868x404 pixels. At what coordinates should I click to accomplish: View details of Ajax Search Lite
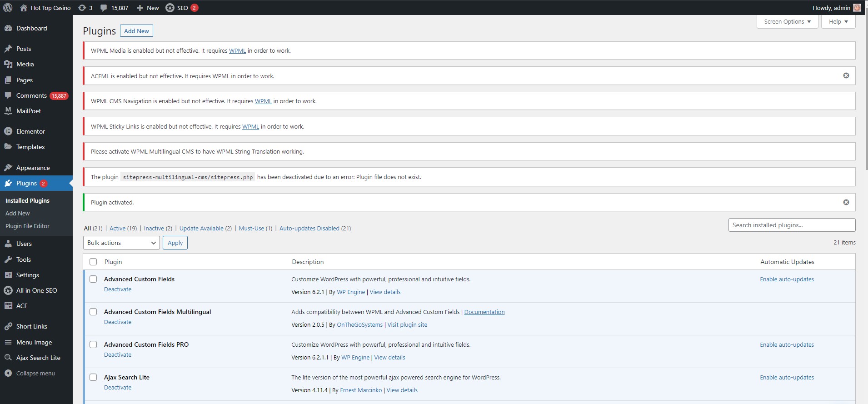pos(402,390)
